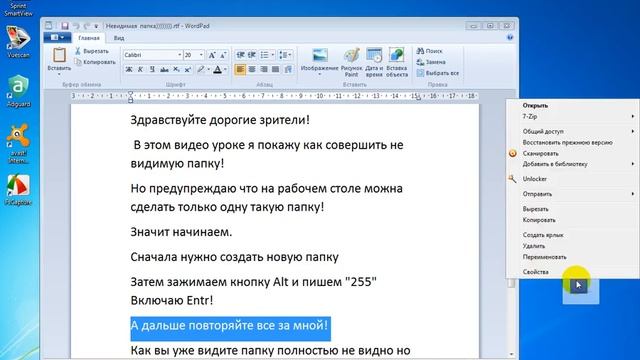Expand the Изображение dropdown arrow
The width and height of the screenshot is (640, 360).
[x=320, y=74]
